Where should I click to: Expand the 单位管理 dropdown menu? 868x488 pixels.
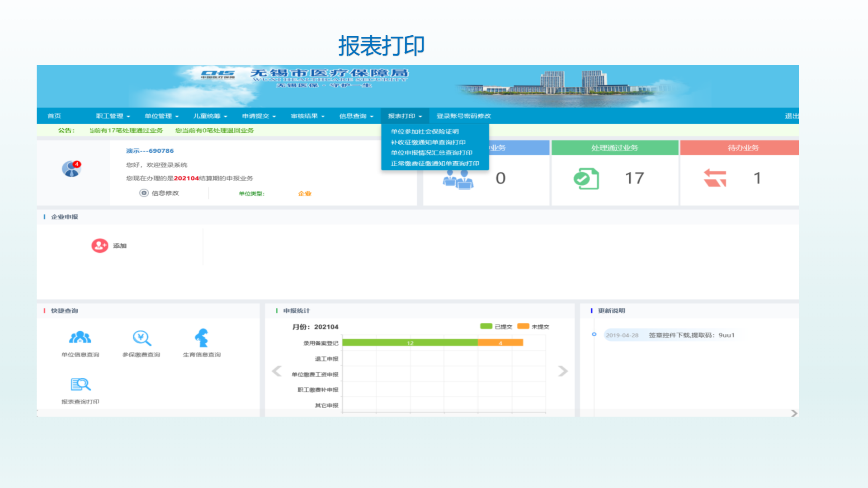tap(161, 116)
